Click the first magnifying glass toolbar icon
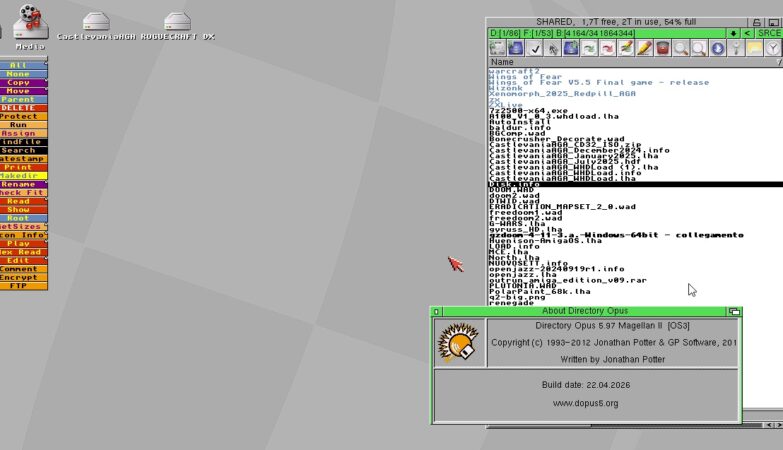The height and width of the screenshot is (450, 783). pyautogui.click(x=681, y=48)
